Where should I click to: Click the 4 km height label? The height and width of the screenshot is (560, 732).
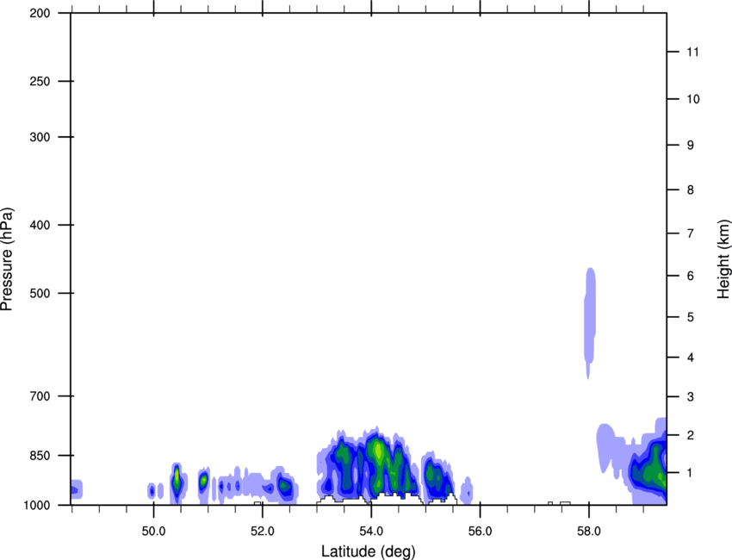pyautogui.click(x=691, y=358)
